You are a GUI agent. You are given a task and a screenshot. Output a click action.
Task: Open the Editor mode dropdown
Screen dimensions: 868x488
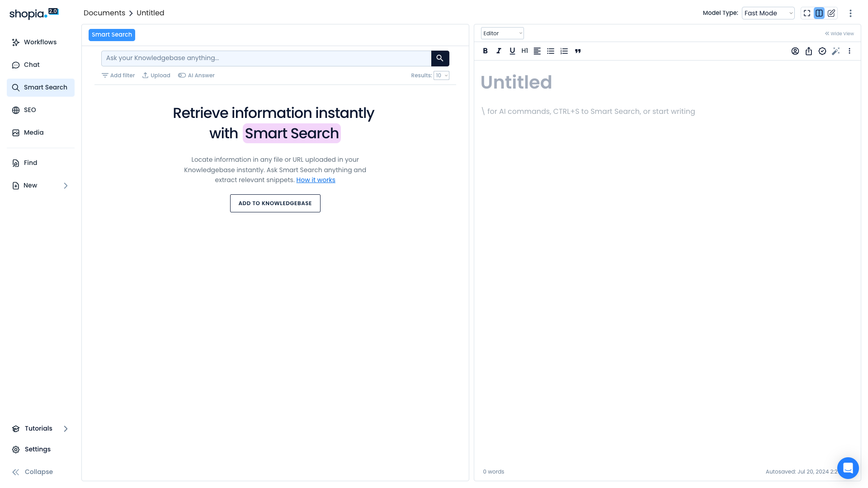click(502, 33)
